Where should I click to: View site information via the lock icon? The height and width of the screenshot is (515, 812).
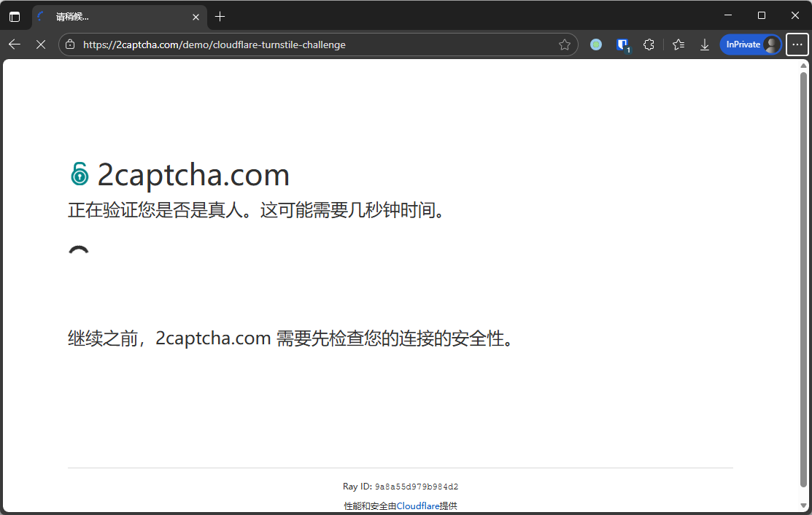click(70, 44)
